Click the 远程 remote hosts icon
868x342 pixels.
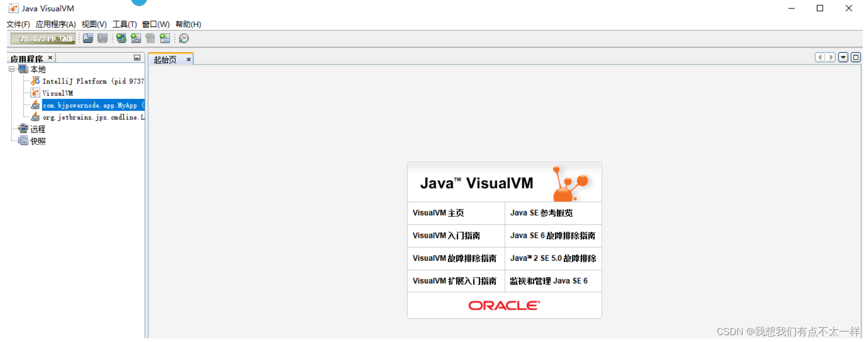click(23, 129)
